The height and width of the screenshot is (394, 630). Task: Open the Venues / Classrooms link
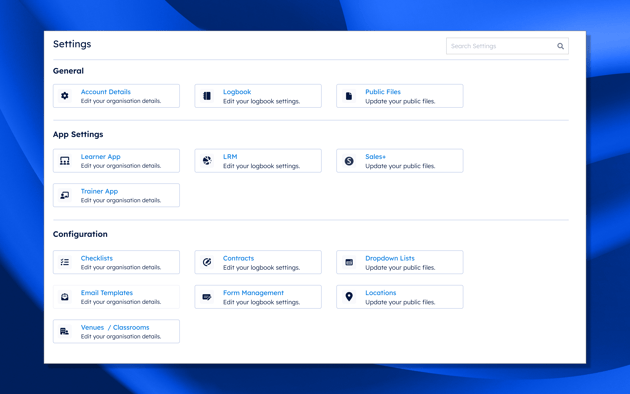tap(115, 327)
